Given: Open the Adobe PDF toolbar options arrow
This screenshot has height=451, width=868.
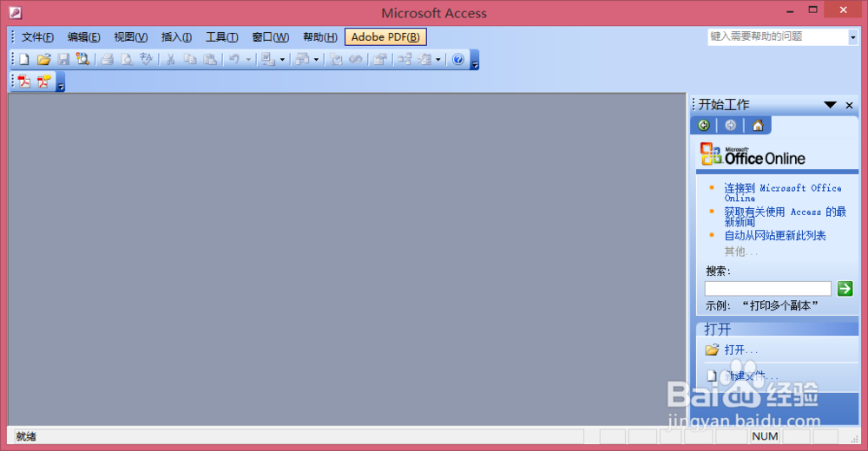Looking at the screenshot, I should [61, 82].
